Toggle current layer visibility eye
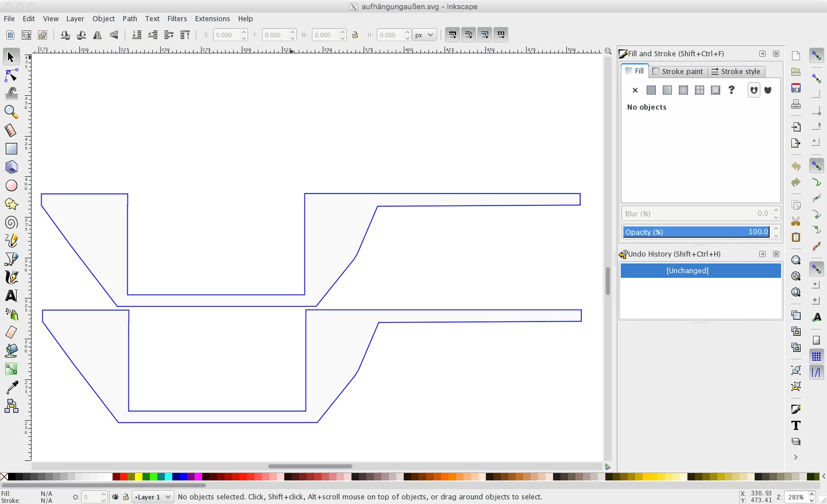Image resolution: width=827 pixels, height=504 pixels. (115, 497)
